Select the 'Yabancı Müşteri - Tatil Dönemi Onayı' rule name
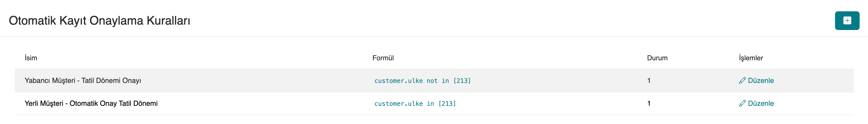Screen dimensions: 868x124 coord(83,80)
